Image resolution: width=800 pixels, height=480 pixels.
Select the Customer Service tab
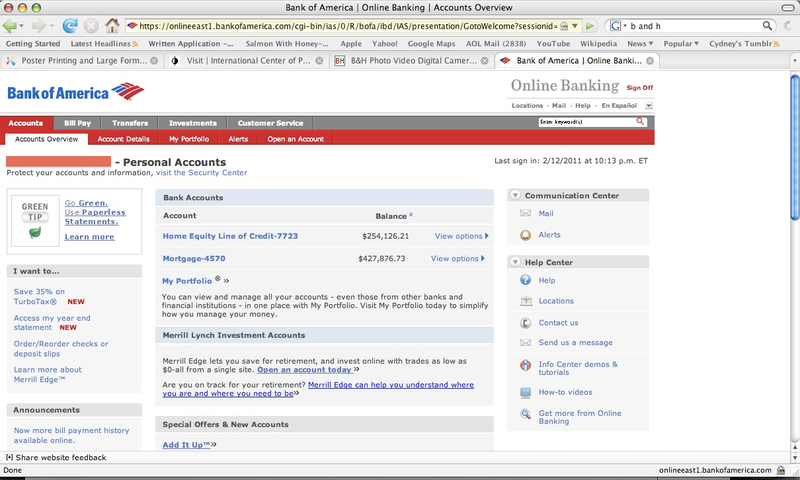point(270,123)
